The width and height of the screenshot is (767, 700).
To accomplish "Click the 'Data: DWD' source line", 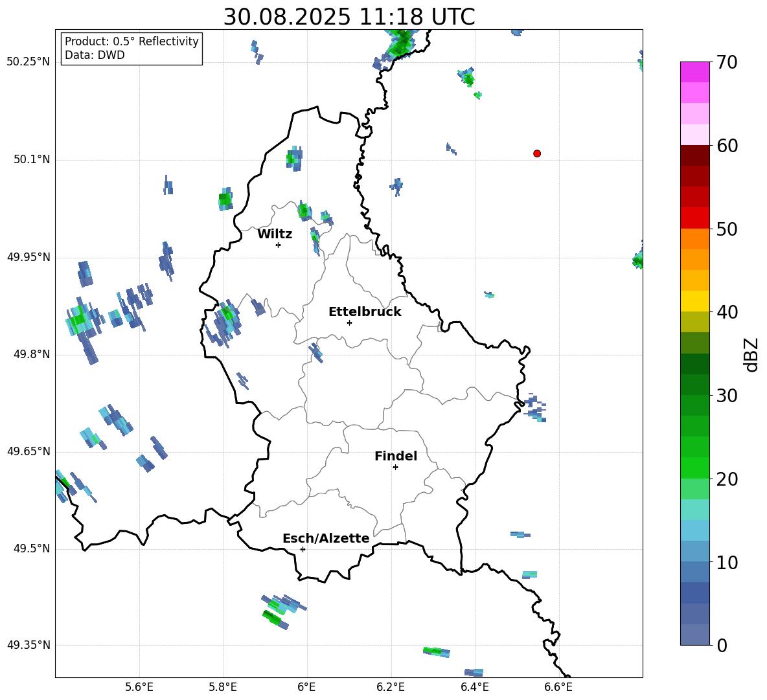I will [95, 56].
